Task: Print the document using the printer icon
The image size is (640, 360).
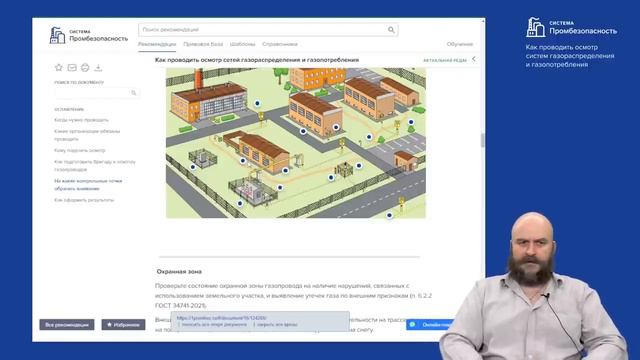Action: point(85,67)
